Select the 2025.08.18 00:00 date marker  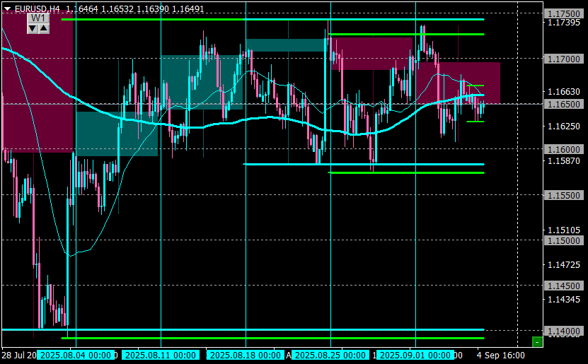(x=246, y=355)
